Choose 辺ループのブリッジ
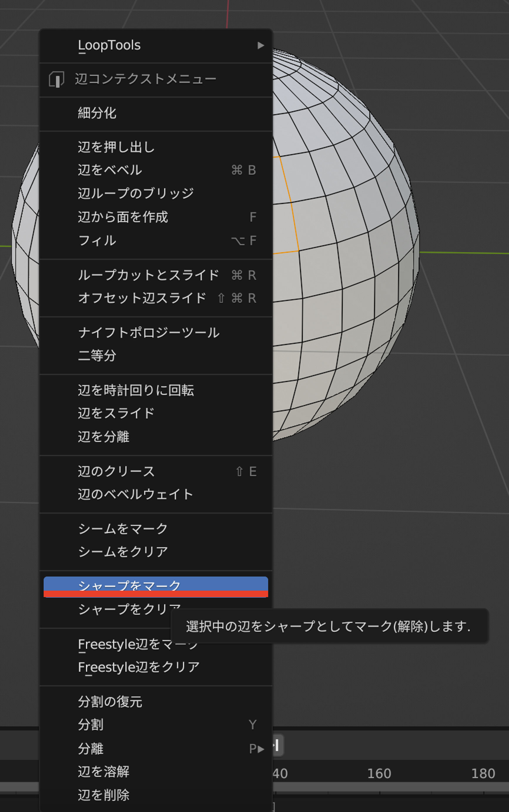This screenshot has width=509, height=812. tap(155, 194)
